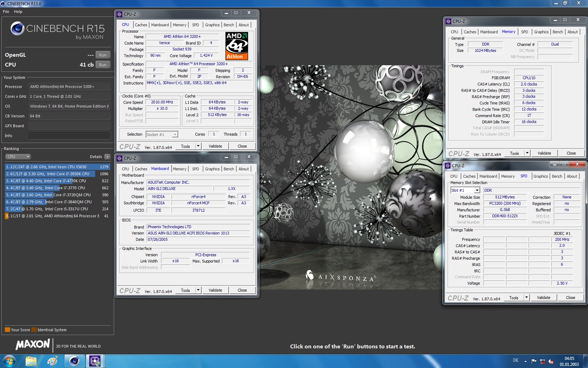
Task: Run the CPU benchmark
Action: [x=103, y=65]
